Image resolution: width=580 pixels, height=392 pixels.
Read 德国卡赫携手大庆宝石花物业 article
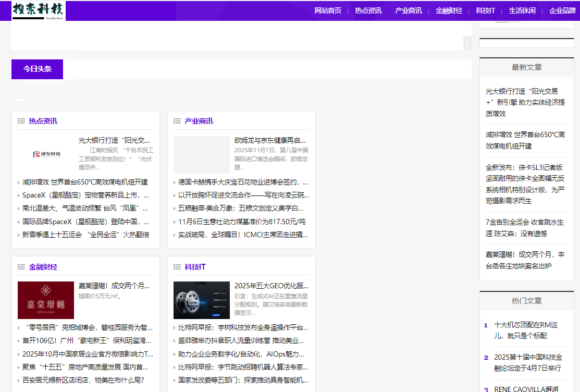[x=243, y=182]
